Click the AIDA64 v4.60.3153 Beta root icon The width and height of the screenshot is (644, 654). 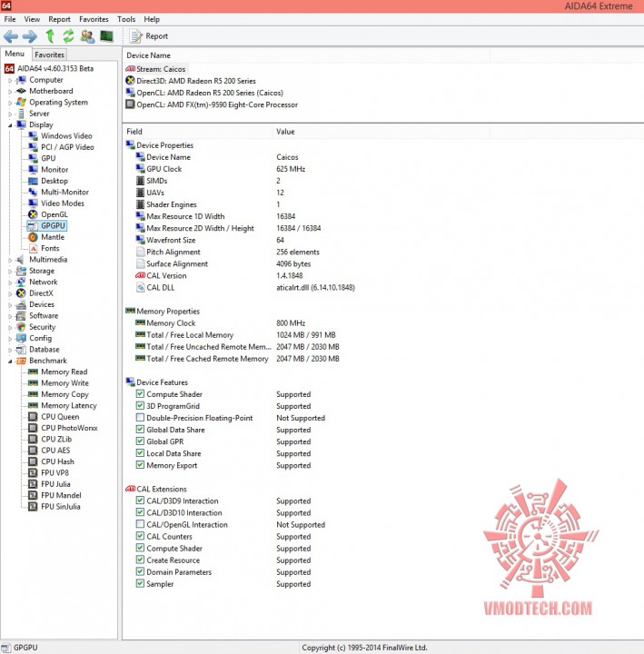tap(9, 69)
